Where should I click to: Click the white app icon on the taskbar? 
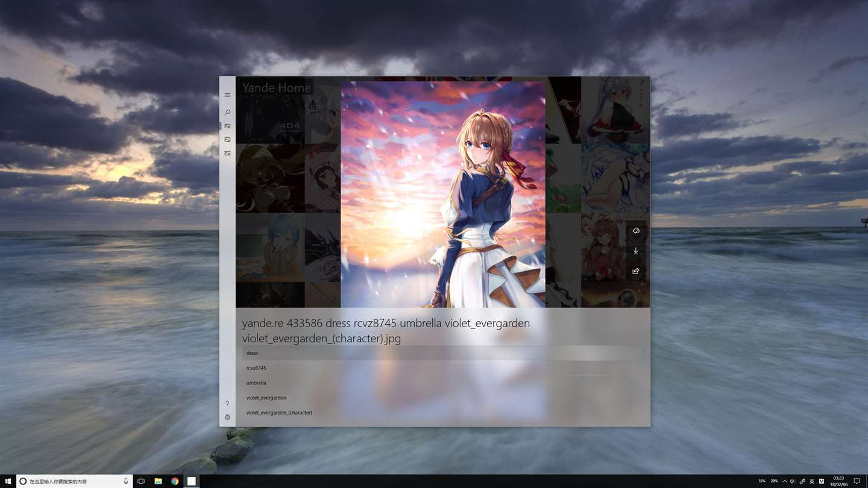click(191, 481)
